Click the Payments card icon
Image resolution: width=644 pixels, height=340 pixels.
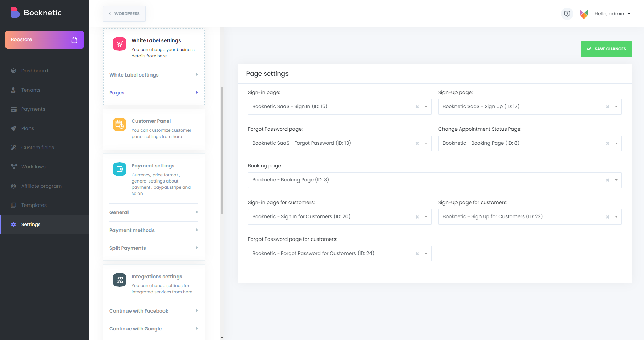14,109
